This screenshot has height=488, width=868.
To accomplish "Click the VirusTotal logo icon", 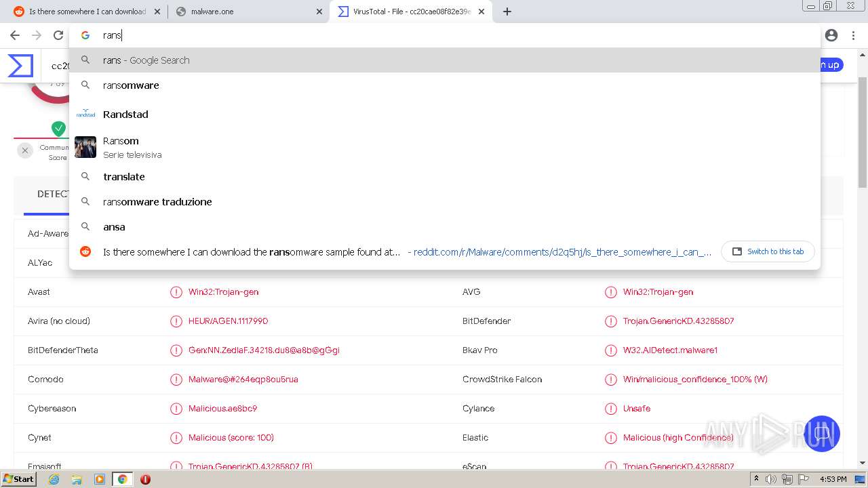I will (20, 66).
